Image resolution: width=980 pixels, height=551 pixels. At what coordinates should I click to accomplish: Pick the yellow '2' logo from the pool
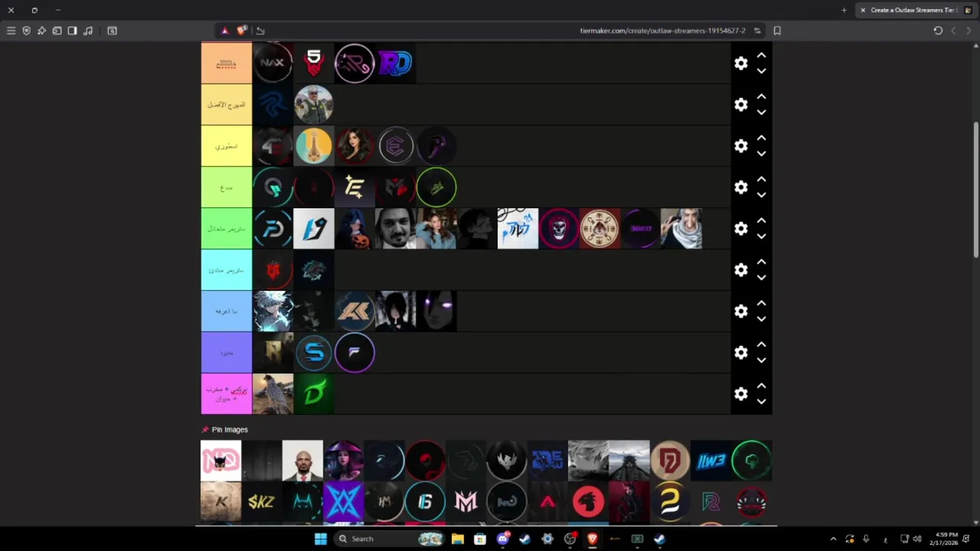click(x=670, y=502)
